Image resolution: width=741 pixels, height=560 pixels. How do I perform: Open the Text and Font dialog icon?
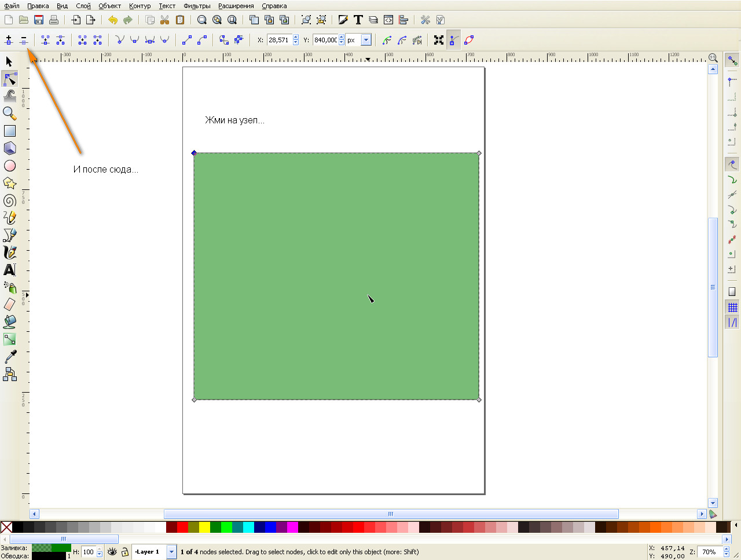(x=358, y=20)
